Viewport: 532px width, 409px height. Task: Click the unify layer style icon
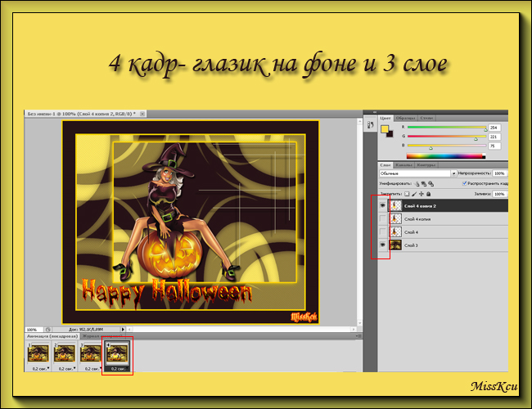(x=431, y=184)
